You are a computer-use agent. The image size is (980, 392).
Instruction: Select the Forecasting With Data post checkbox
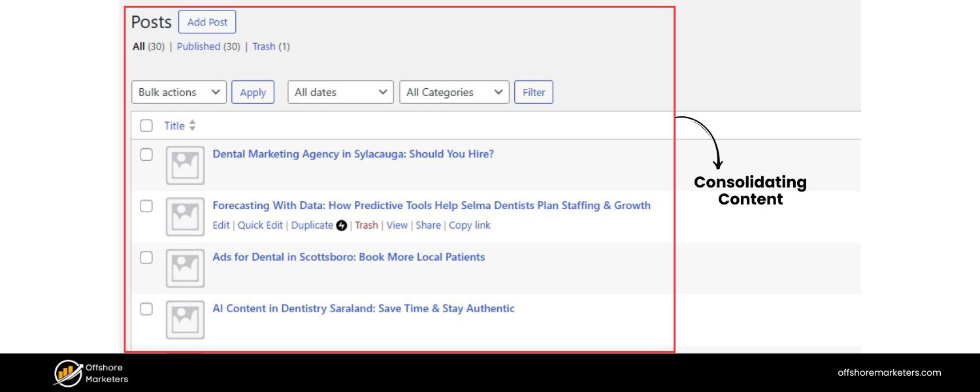click(x=146, y=206)
